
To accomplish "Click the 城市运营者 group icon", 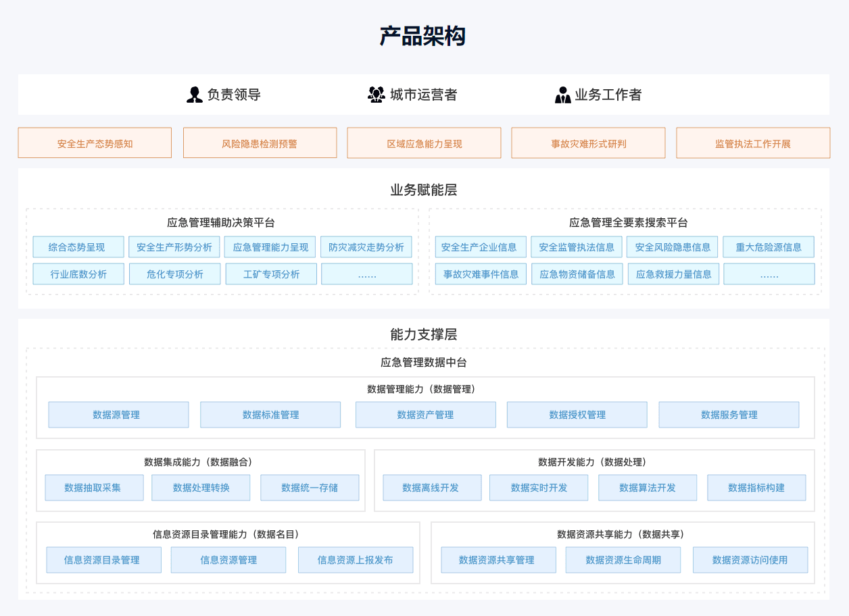I will click(376, 95).
